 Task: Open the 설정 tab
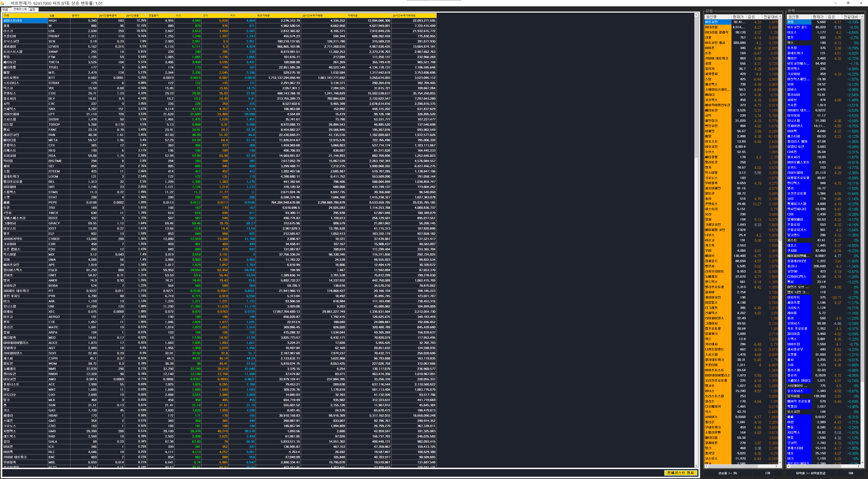(32, 9)
